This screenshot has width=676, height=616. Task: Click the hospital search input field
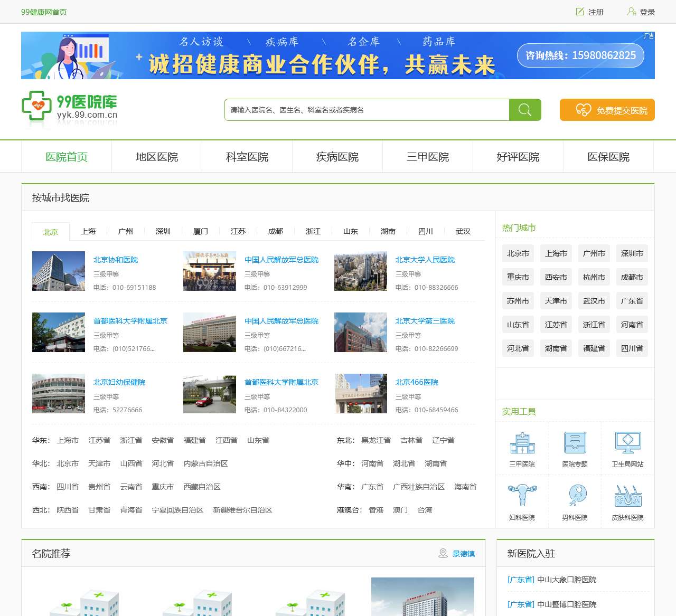point(367,110)
